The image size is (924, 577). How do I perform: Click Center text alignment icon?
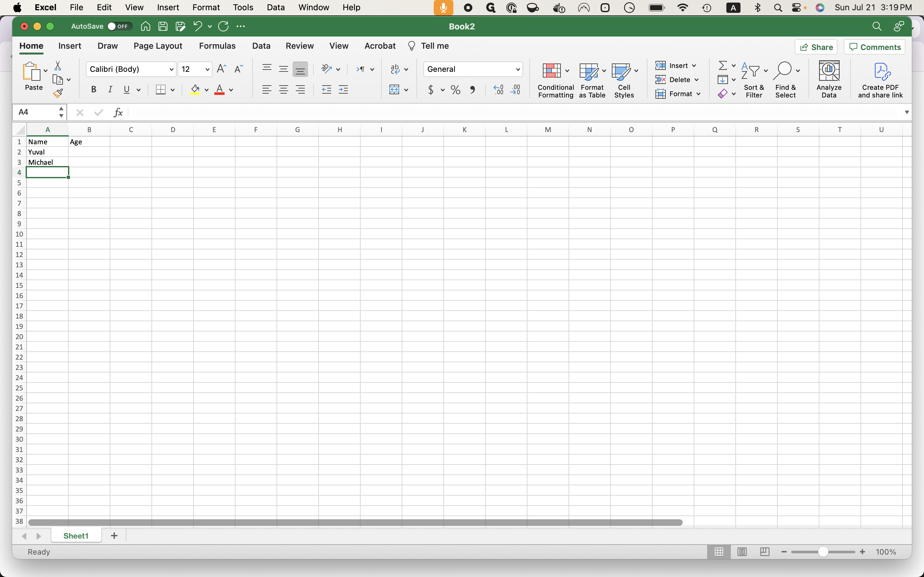pyautogui.click(x=283, y=90)
